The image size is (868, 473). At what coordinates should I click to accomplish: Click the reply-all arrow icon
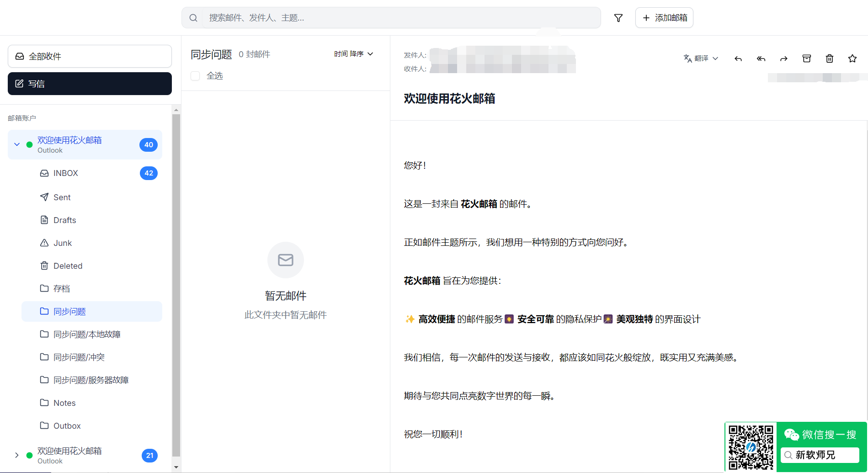pyautogui.click(x=761, y=58)
